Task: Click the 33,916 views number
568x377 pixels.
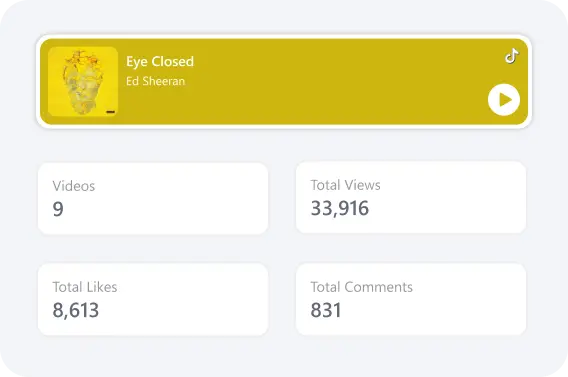Action: [x=340, y=208]
